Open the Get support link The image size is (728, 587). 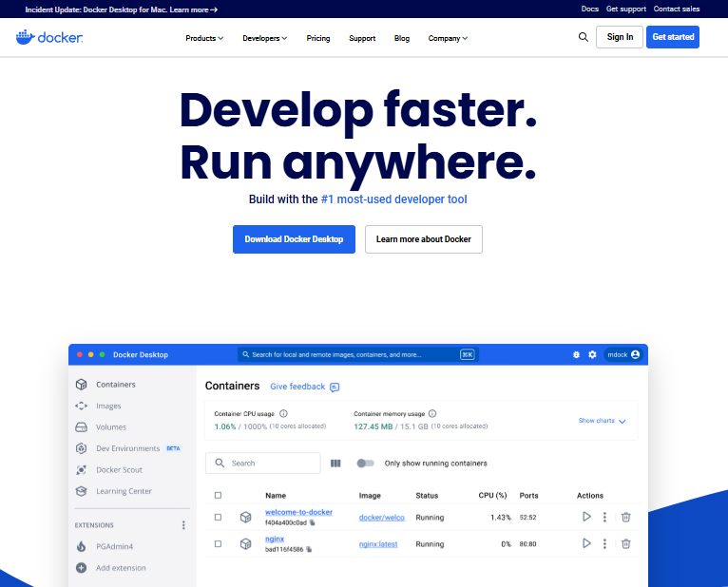click(626, 9)
